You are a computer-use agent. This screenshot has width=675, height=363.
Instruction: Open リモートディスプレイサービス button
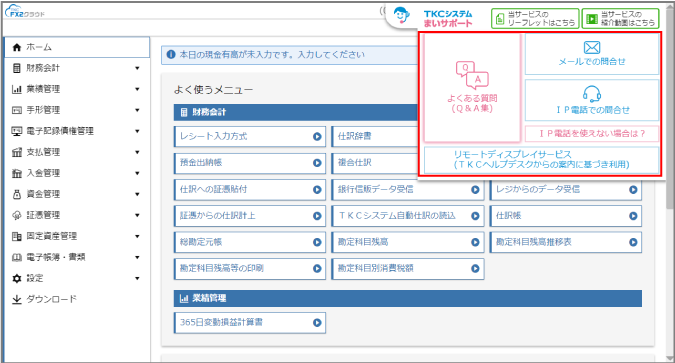pos(542,159)
